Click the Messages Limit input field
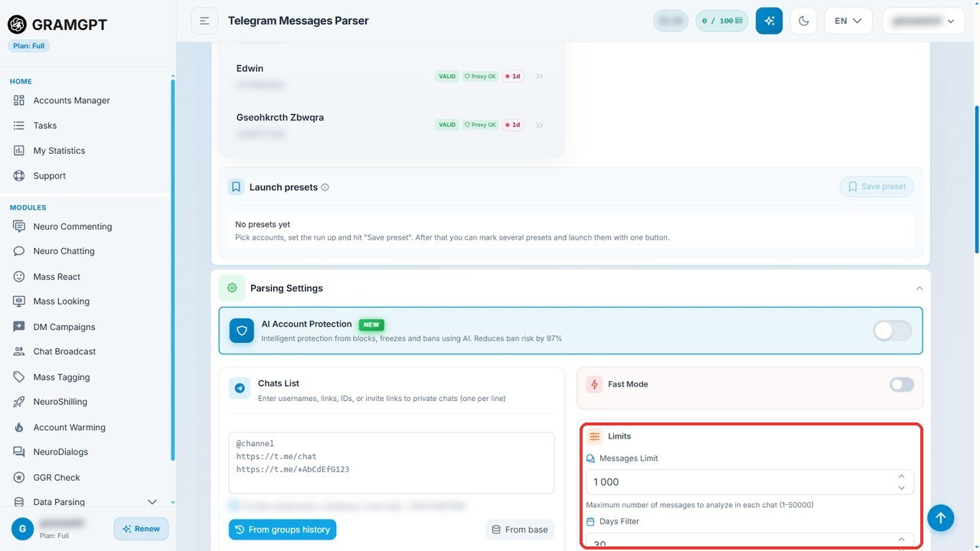Image resolution: width=980 pixels, height=551 pixels. tap(750, 482)
